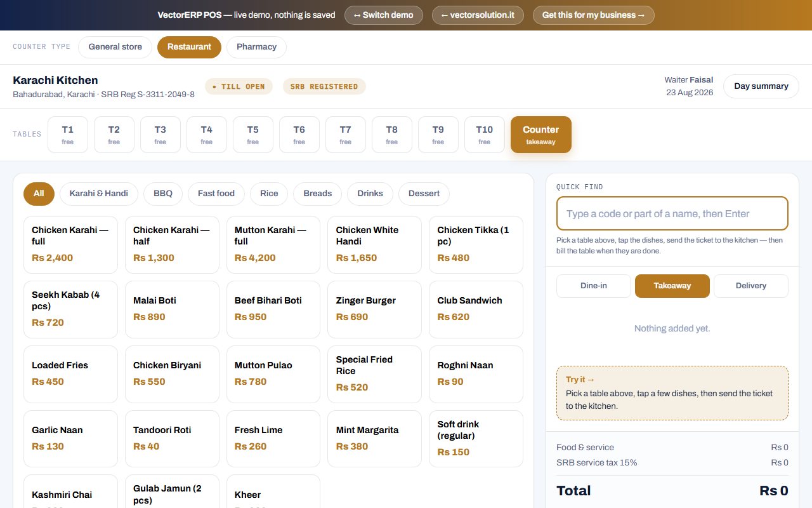
Task: Open the vectorsolution.it link
Action: tap(478, 15)
